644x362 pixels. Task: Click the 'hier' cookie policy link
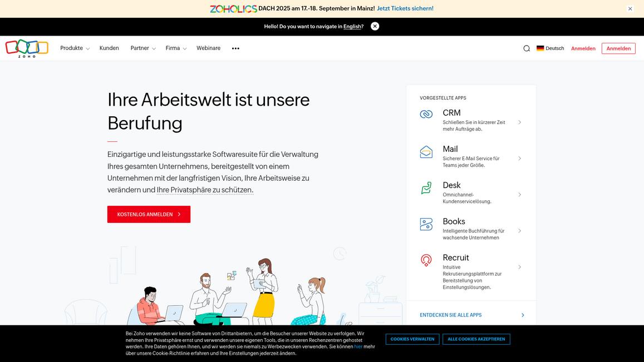(358, 346)
